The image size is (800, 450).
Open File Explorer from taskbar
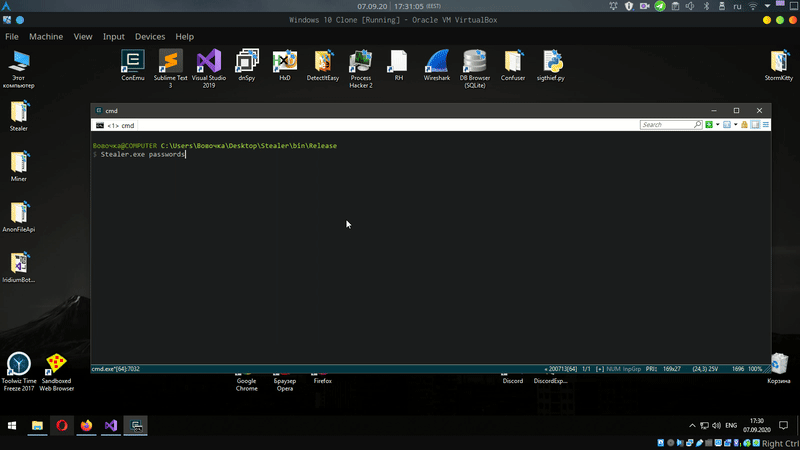(x=37, y=426)
